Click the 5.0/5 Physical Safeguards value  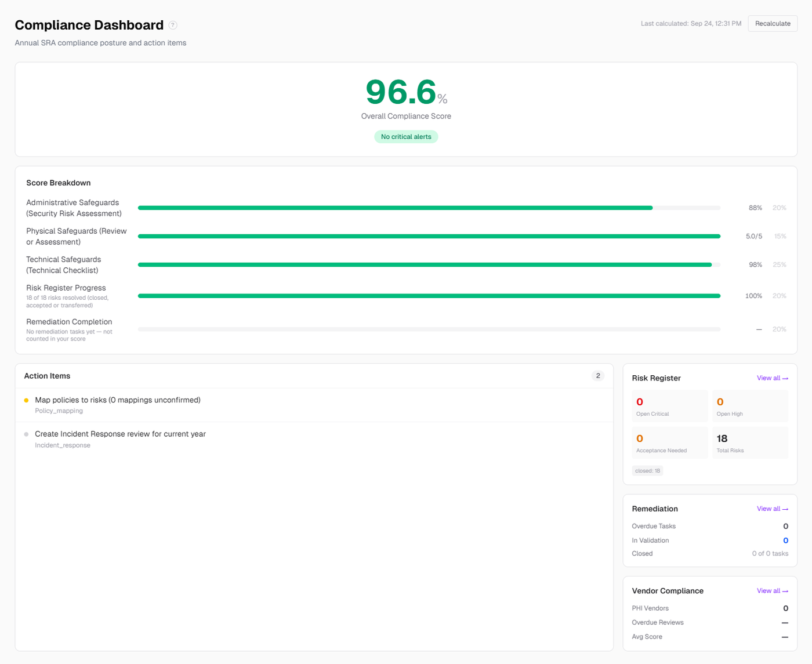coord(754,237)
